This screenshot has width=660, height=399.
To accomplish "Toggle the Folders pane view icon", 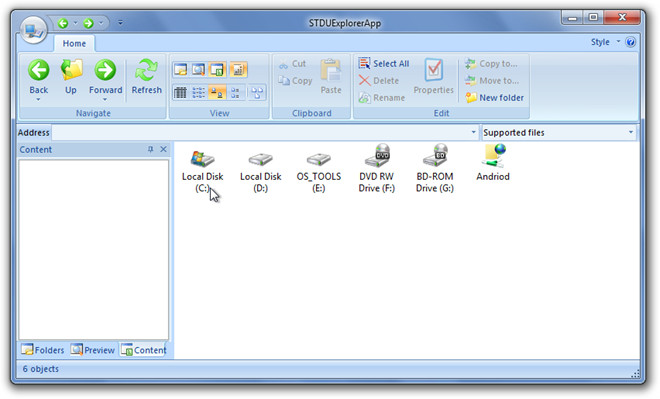I will [x=181, y=69].
